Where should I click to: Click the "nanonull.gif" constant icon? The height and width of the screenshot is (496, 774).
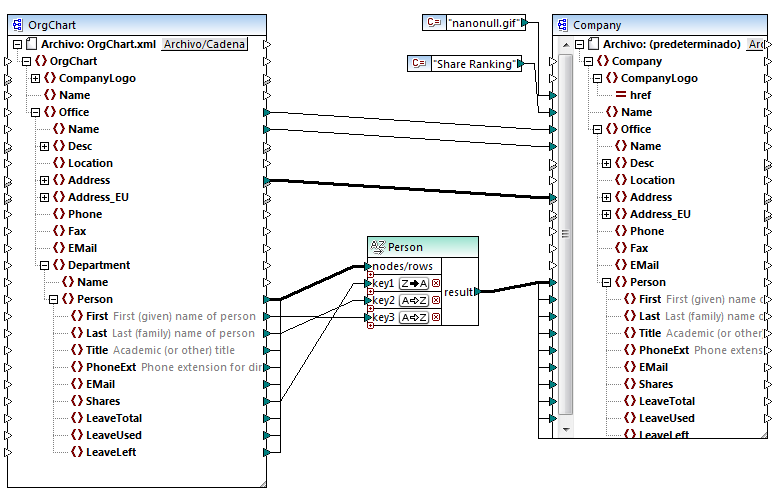pyautogui.click(x=433, y=22)
